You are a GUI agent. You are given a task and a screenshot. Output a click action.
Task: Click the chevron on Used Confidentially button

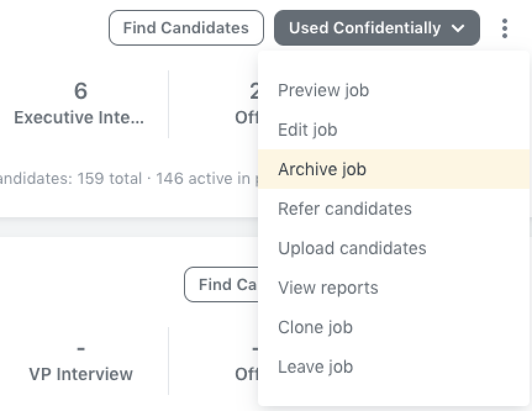tap(459, 28)
